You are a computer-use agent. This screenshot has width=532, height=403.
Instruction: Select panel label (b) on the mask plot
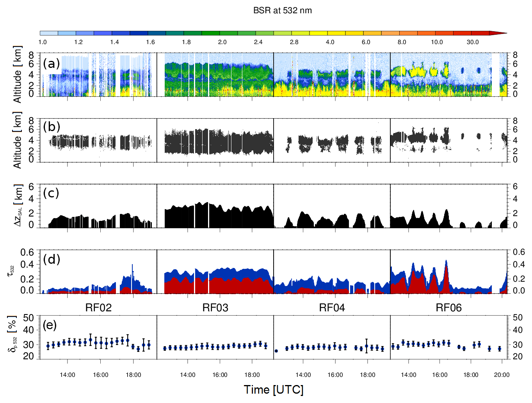coord(52,127)
